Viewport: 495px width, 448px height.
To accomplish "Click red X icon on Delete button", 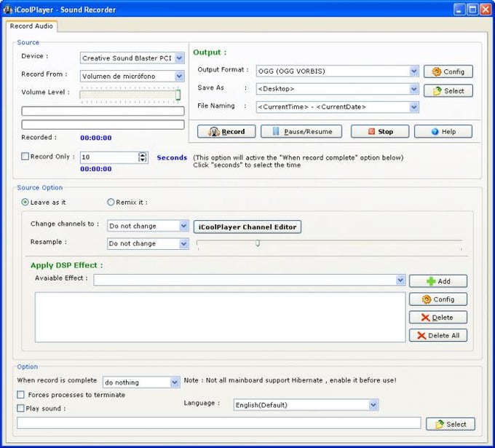I will [425, 318].
